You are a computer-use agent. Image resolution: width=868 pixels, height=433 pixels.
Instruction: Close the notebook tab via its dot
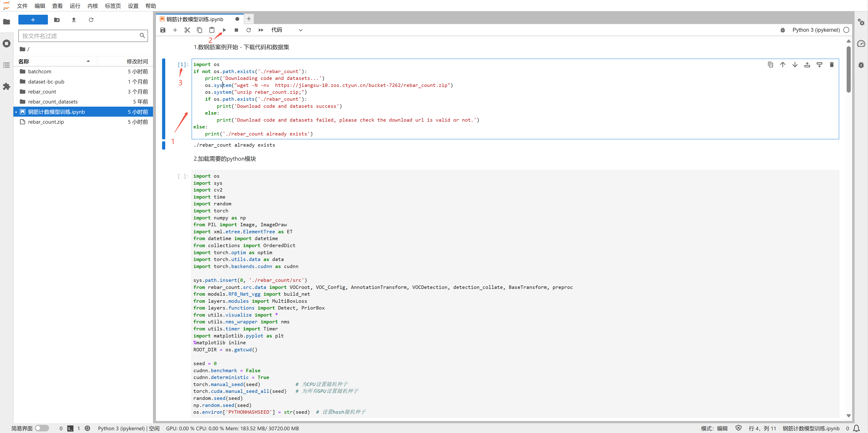point(237,19)
